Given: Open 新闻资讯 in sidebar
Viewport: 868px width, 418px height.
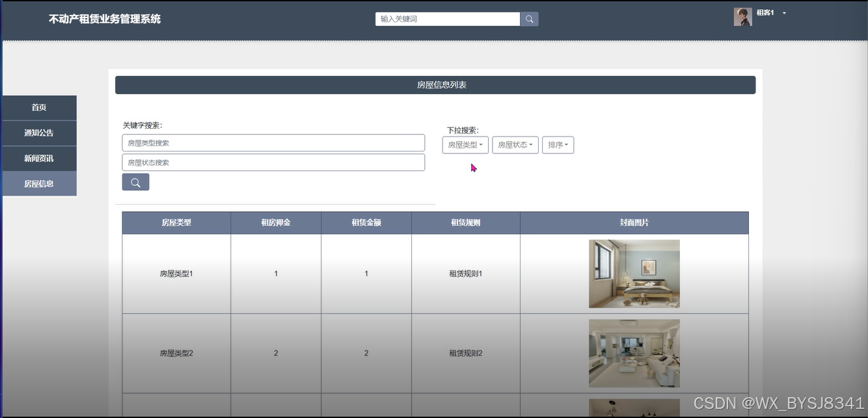Looking at the screenshot, I should (x=39, y=159).
